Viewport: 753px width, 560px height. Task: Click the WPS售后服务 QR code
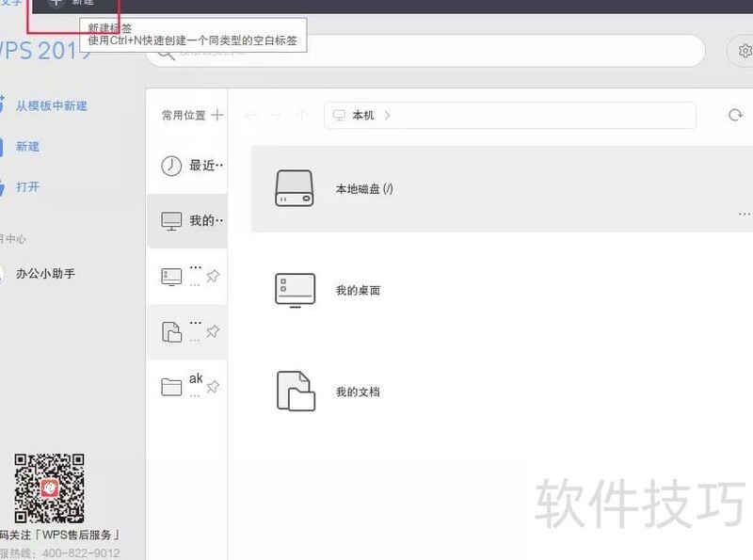tap(49, 488)
